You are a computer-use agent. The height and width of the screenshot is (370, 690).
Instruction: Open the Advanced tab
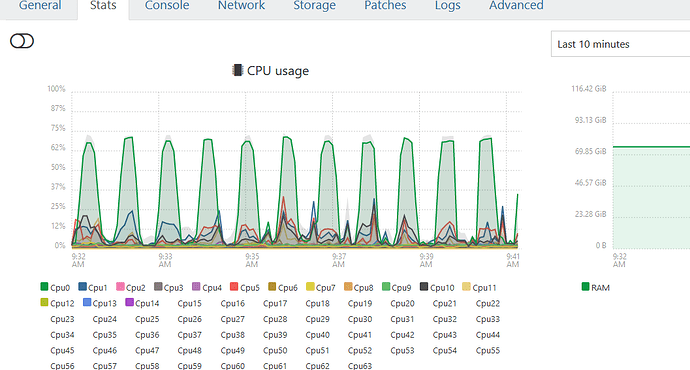(x=516, y=6)
